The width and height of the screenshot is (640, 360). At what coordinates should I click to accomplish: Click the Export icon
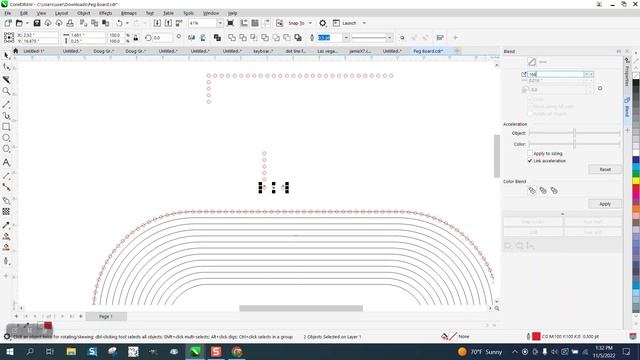(168, 23)
